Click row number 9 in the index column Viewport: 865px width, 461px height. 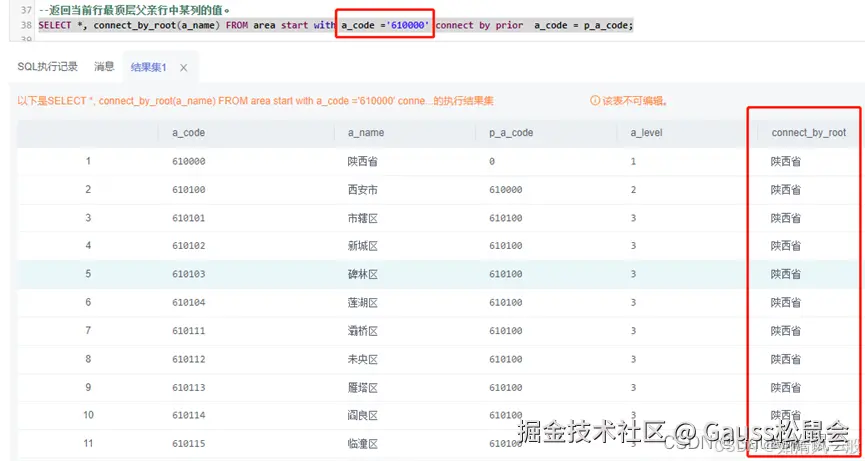(x=88, y=388)
